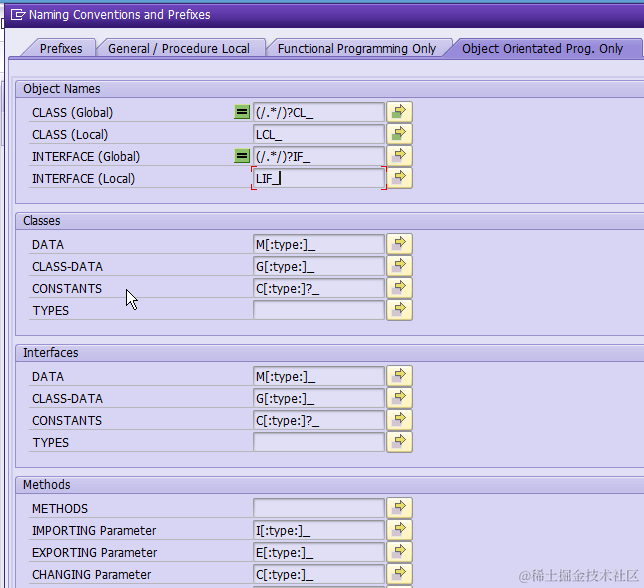Click the empty Interfaces TYPES field
The height and width of the screenshot is (588, 644).
319,442
